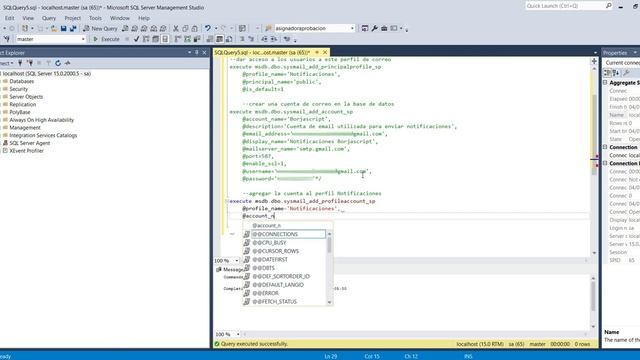The height and width of the screenshot is (360, 640).
Task: Toggle Include Actual Execution Plan
Action: 178,39
